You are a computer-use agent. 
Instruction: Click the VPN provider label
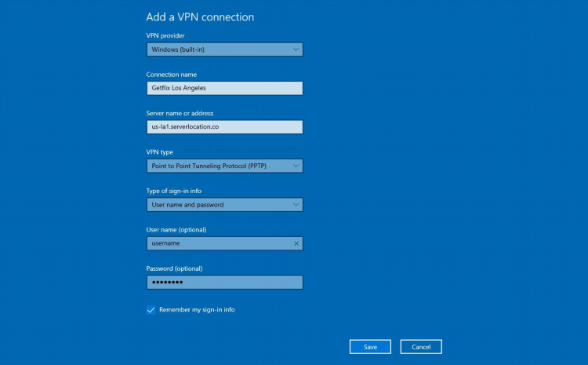pyautogui.click(x=165, y=35)
